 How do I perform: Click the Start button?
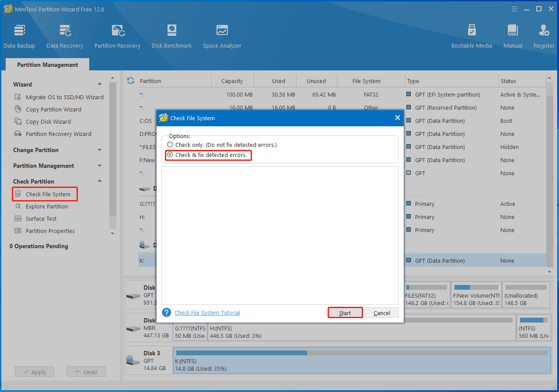[x=345, y=313]
